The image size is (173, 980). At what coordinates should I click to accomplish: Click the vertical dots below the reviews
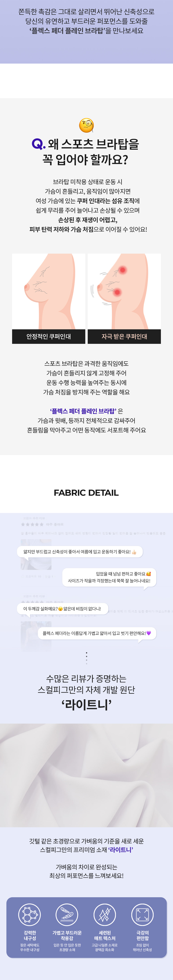(x=86, y=658)
